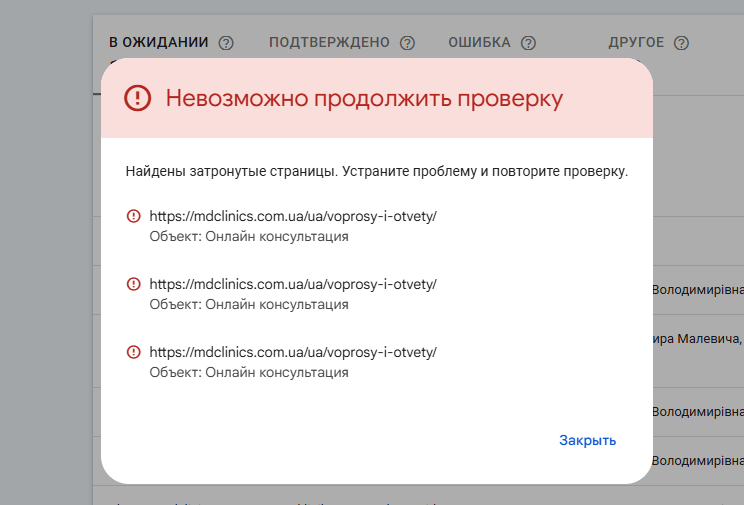Click the large error icon in dialog header
The width and height of the screenshot is (744, 505).
point(138,98)
